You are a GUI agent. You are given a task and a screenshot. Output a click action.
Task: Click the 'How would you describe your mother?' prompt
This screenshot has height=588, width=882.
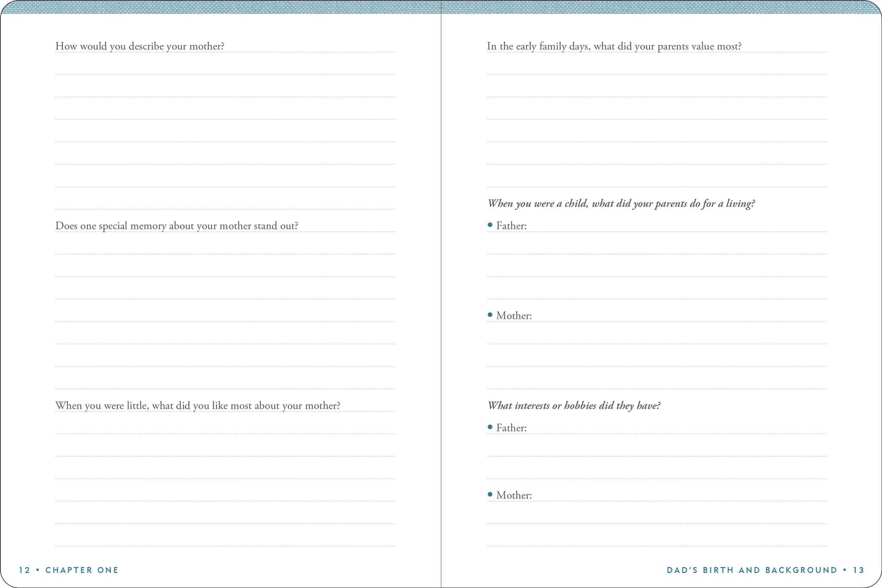click(x=140, y=46)
